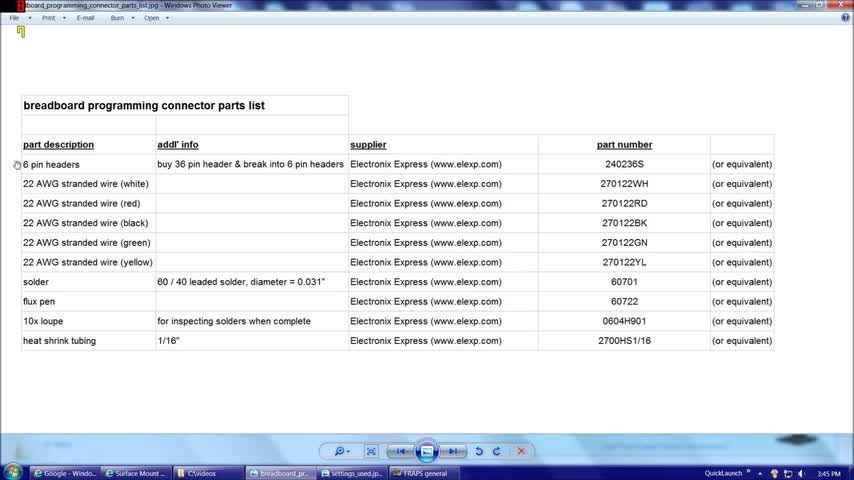The width and height of the screenshot is (854, 480).
Task: Click the 'supplier' column header
Action: [x=368, y=145]
